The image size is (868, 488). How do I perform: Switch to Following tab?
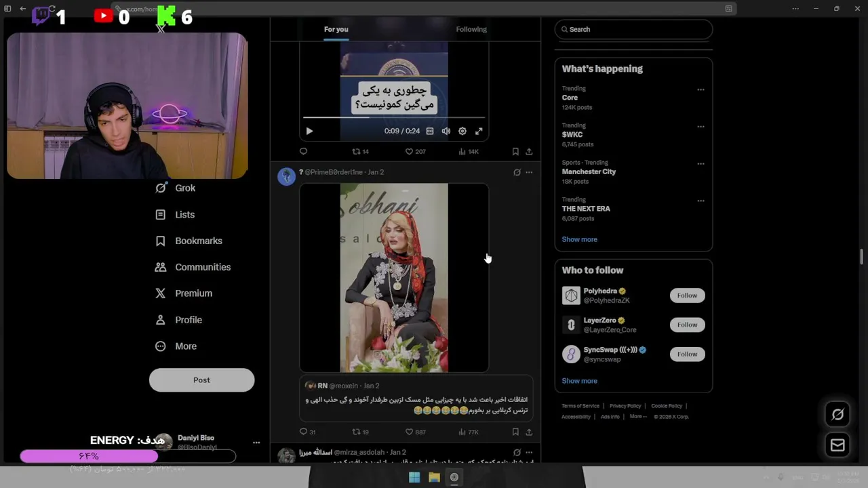[471, 29]
